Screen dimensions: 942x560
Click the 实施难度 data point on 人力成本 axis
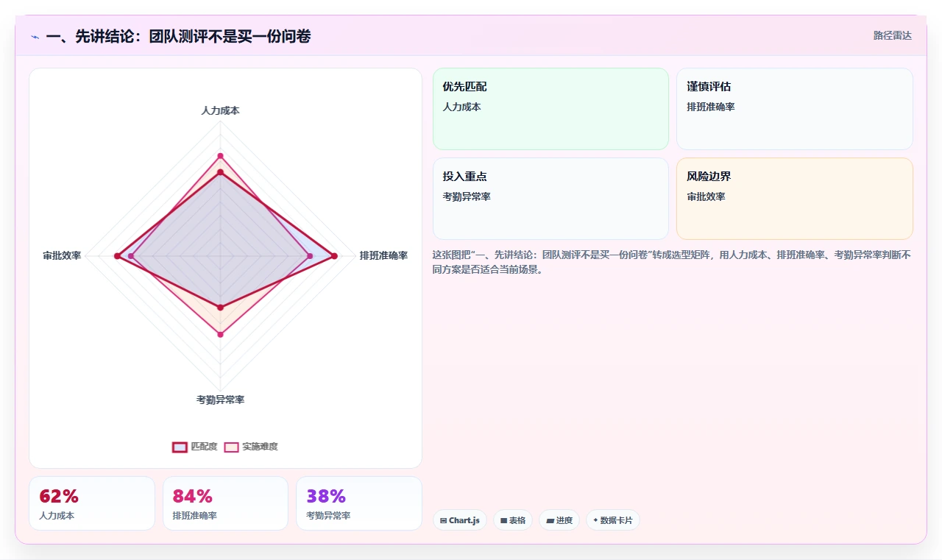(220, 156)
